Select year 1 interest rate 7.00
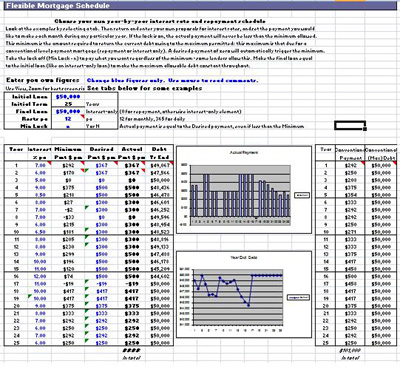Image resolution: width=400 pixels, height=381 pixels. pyautogui.click(x=40, y=165)
